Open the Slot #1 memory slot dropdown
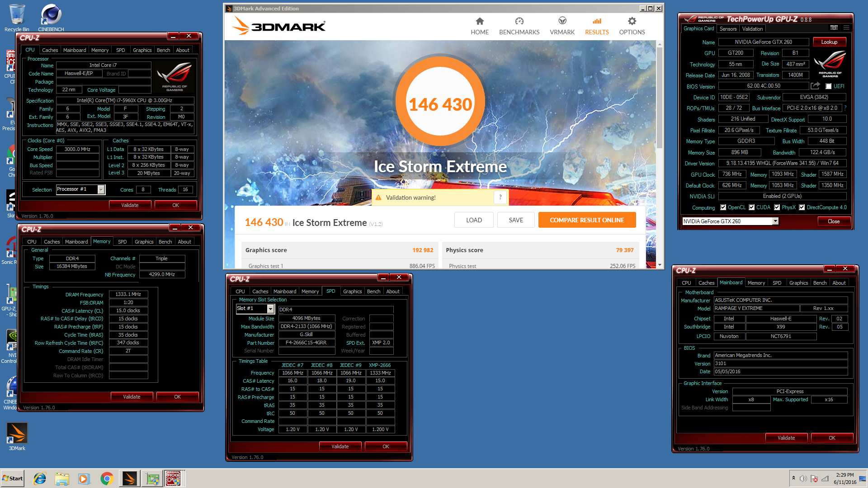This screenshot has width=868, height=488. click(x=255, y=309)
